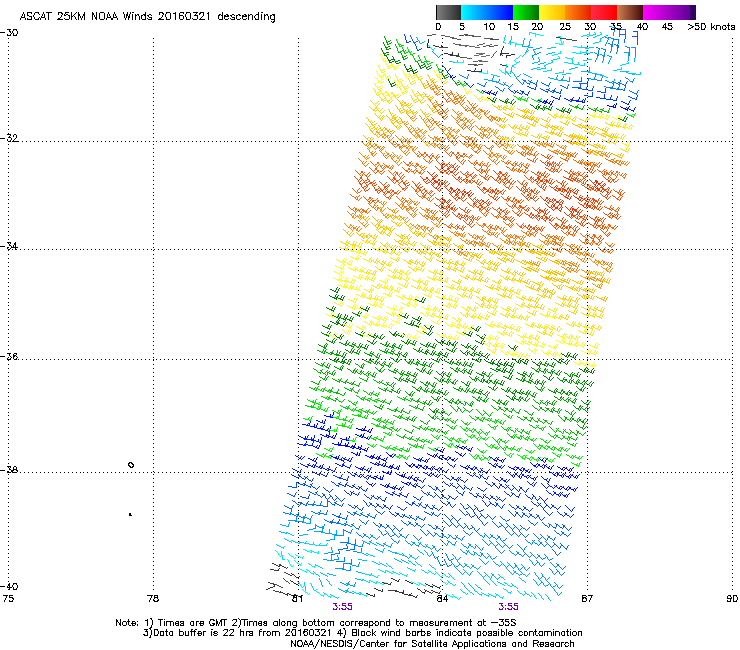This screenshot has height=650, width=740.
Task: Click the red 30–35 knots legend swatch
Action: click(604, 12)
